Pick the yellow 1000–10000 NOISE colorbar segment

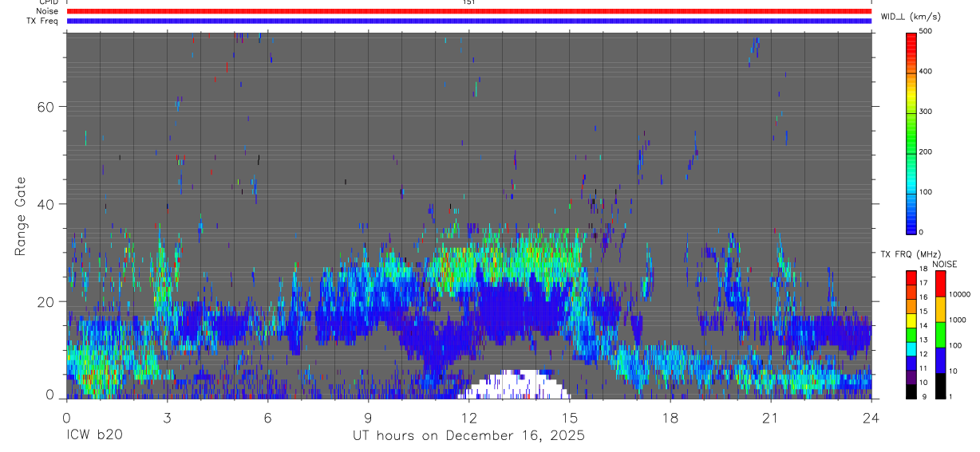pos(941,309)
